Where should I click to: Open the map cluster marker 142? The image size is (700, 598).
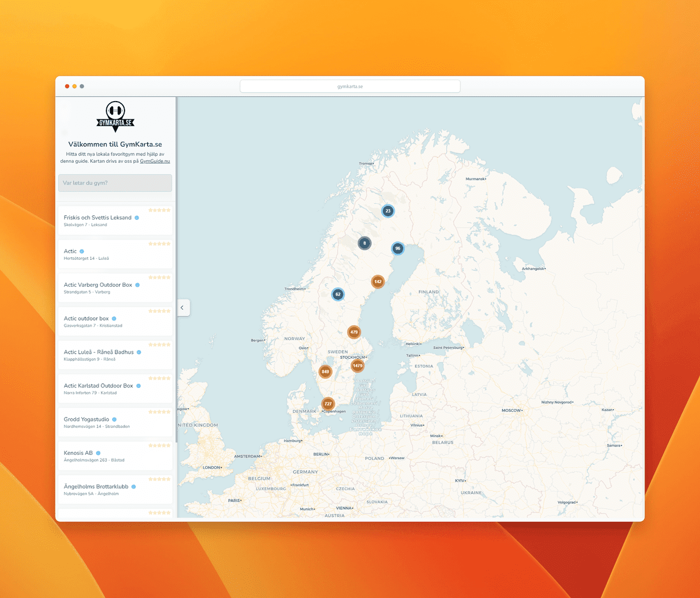point(378,282)
